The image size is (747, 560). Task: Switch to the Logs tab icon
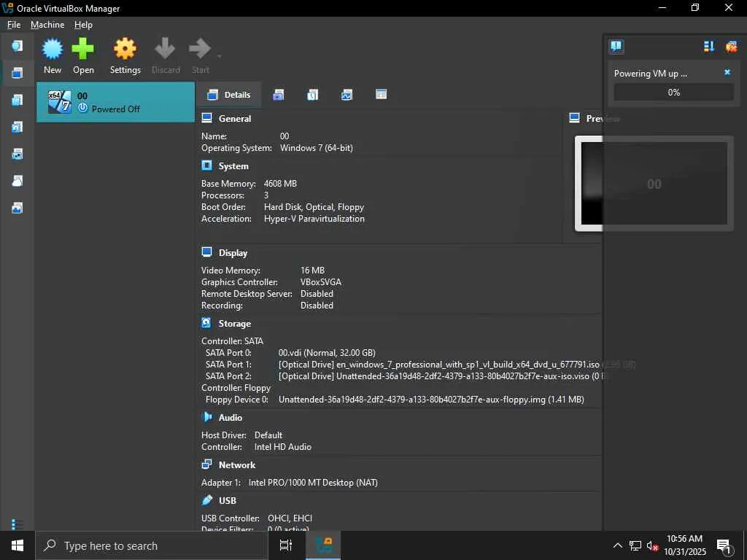(x=312, y=95)
